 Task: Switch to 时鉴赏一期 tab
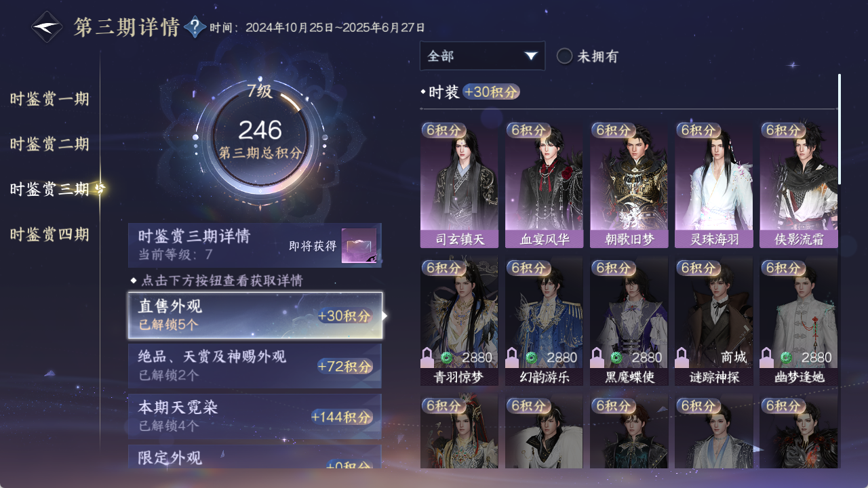click(50, 99)
